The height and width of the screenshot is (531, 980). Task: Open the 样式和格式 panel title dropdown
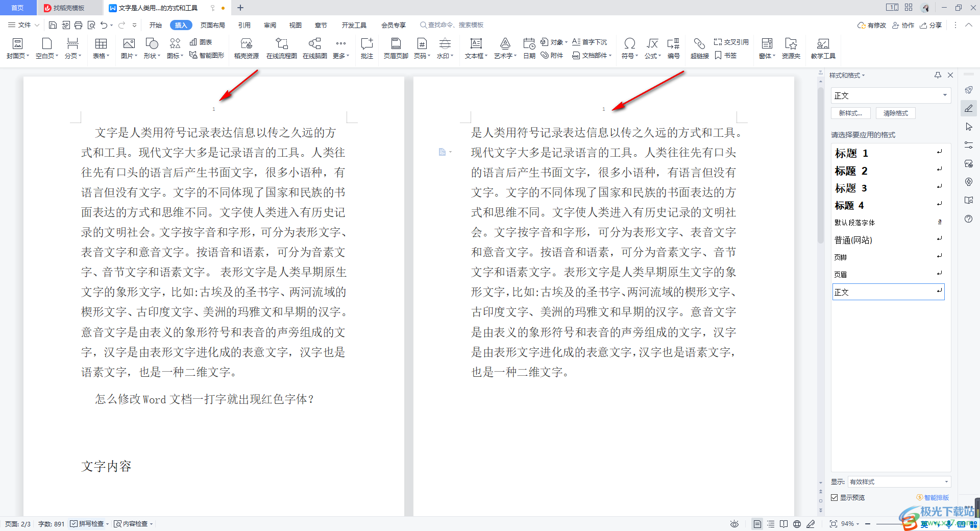tap(847, 75)
